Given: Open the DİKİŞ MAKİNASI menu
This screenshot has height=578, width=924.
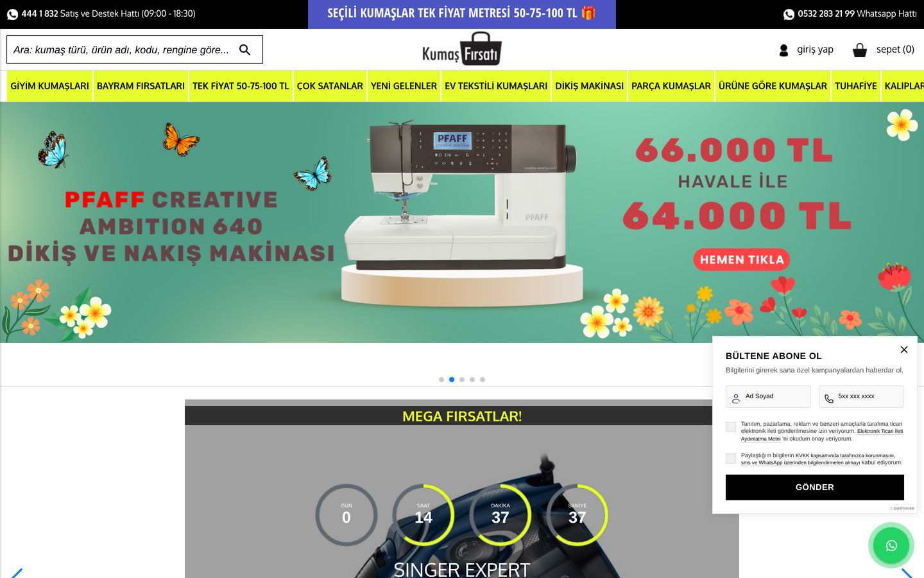Looking at the screenshot, I should click(x=589, y=86).
